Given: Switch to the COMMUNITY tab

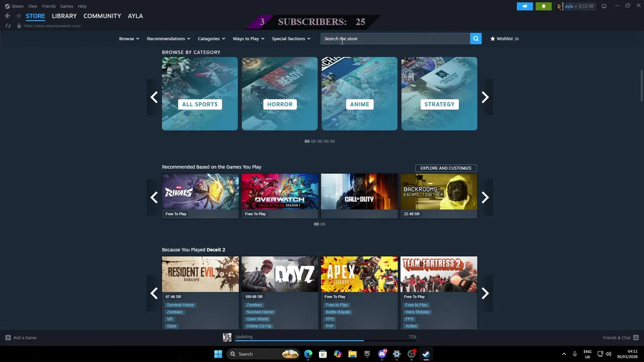Looking at the screenshot, I should point(102,16).
